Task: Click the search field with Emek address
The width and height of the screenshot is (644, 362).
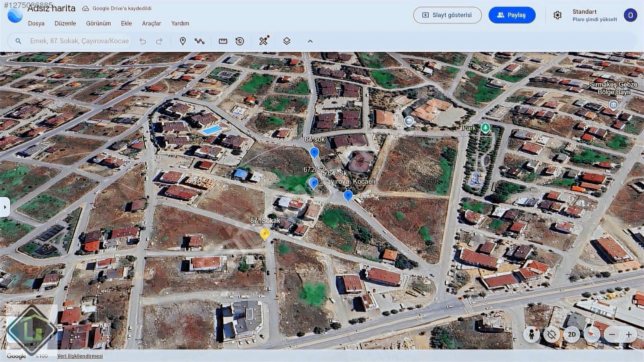Action: click(x=79, y=41)
